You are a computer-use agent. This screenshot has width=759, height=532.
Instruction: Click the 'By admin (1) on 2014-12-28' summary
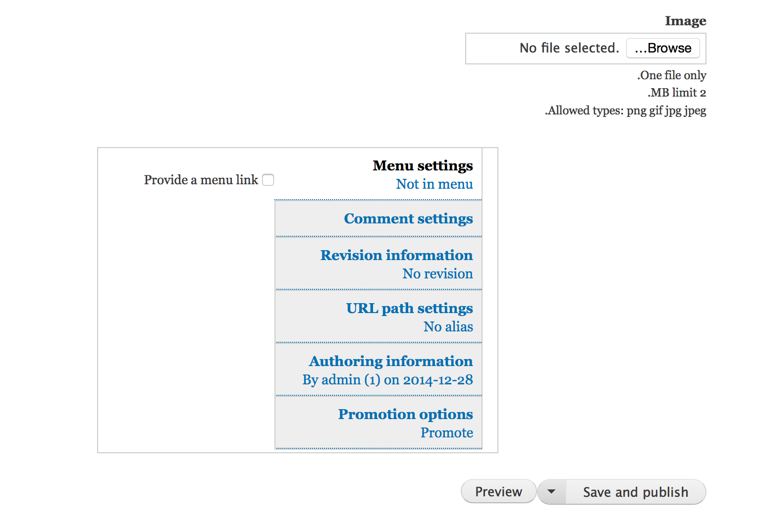(387, 379)
